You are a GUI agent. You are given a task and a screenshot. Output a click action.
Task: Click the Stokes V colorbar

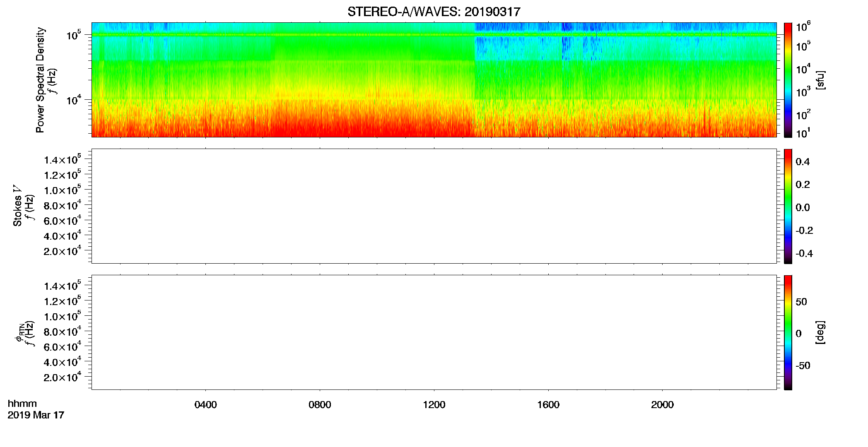(788, 206)
